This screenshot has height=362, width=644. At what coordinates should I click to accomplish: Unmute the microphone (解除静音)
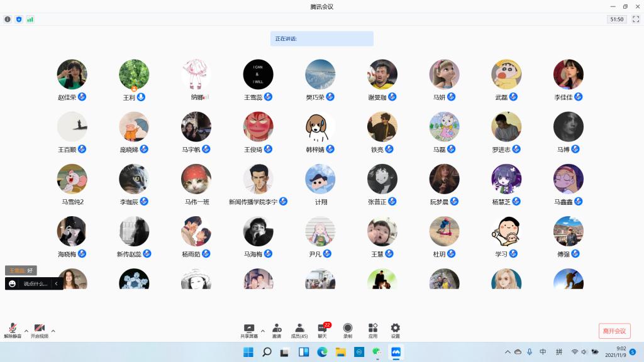(x=13, y=329)
